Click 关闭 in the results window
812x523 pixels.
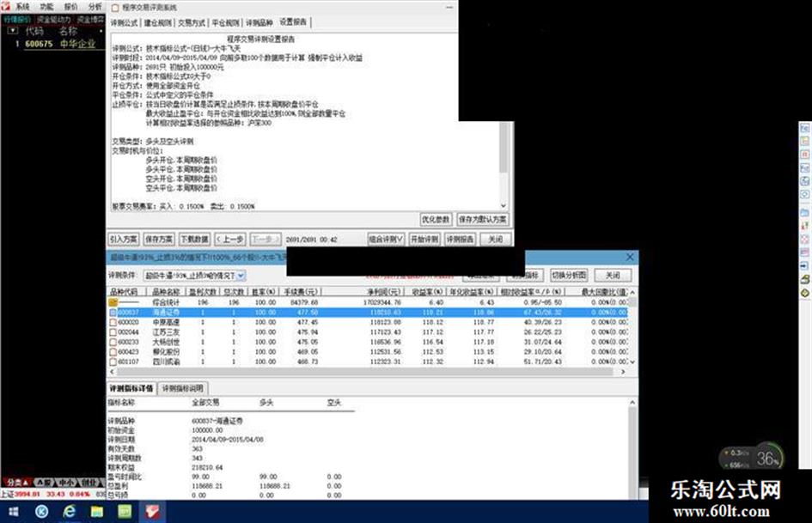pyautogui.click(x=613, y=275)
